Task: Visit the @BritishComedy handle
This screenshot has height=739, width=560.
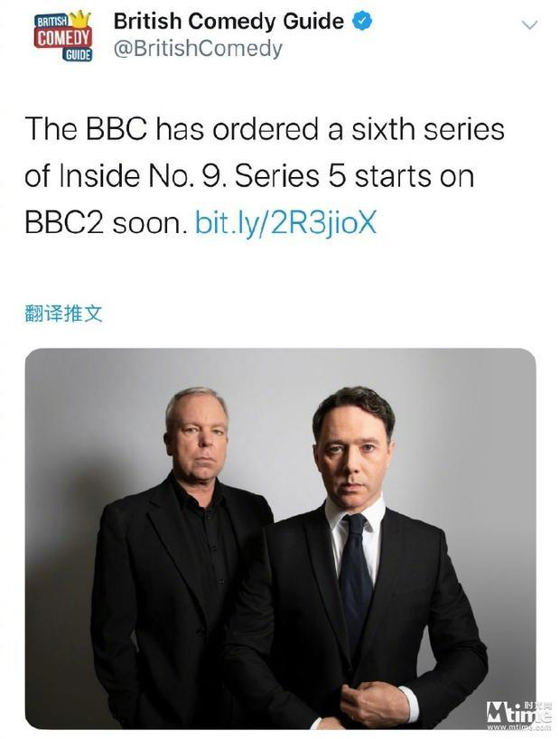Action: [x=198, y=48]
